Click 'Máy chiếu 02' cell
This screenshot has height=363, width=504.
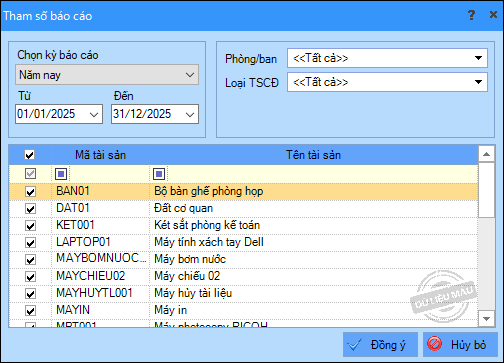313,276
